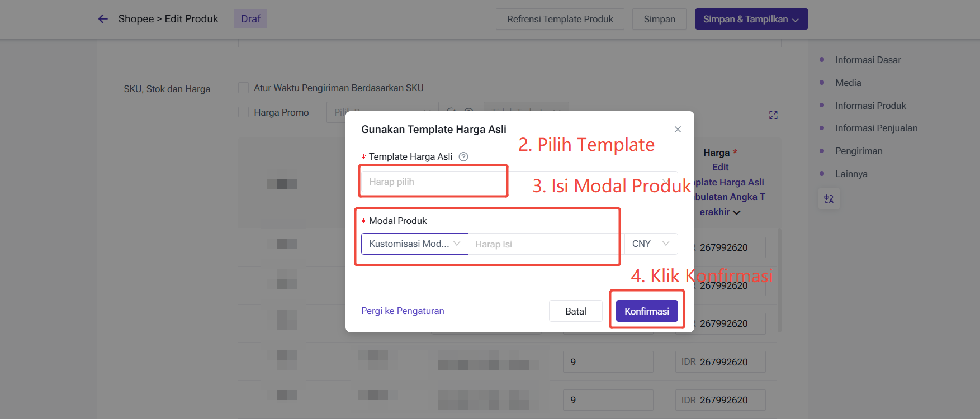980x419 pixels.
Task: Click the Modal Produk amount input field
Action: coord(542,244)
